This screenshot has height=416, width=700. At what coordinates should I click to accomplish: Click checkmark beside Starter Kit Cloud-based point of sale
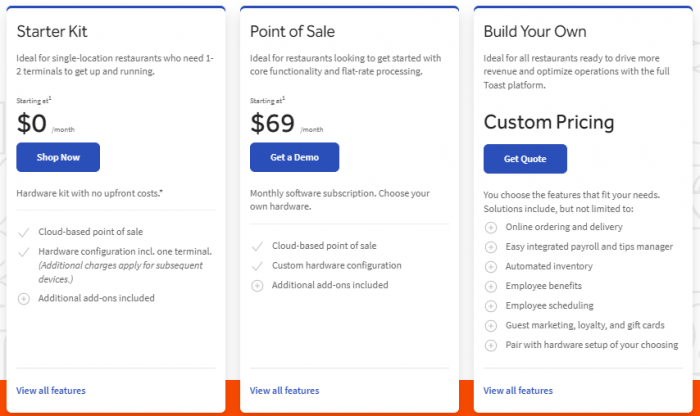(24, 233)
